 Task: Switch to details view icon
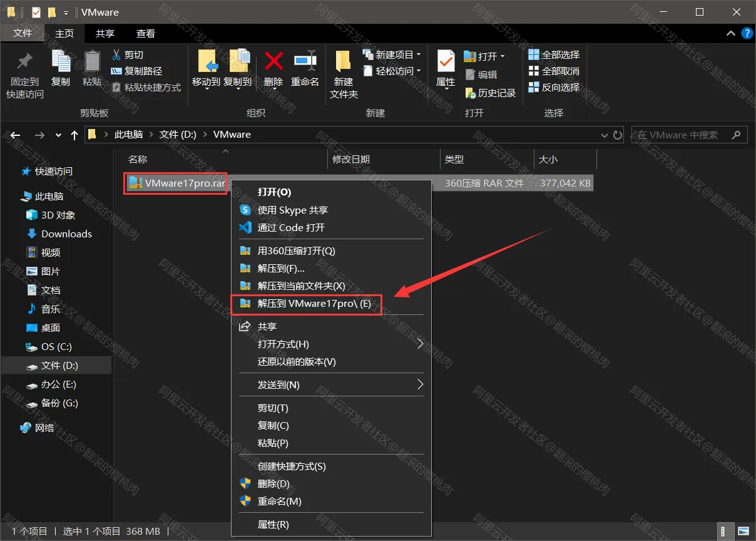click(725, 531)
